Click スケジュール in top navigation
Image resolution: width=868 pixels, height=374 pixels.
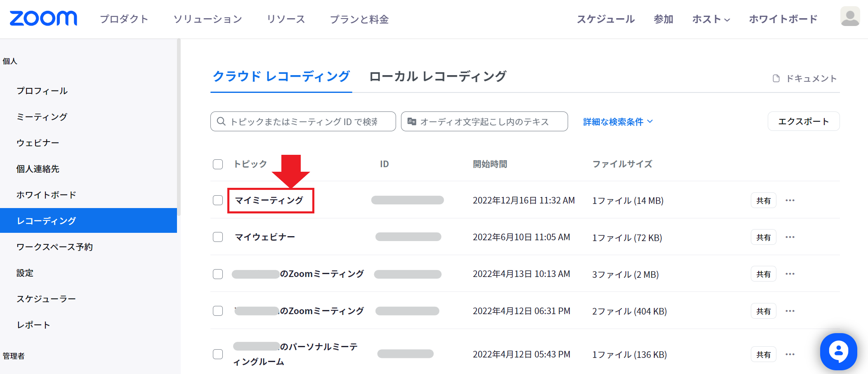[606, 19]
